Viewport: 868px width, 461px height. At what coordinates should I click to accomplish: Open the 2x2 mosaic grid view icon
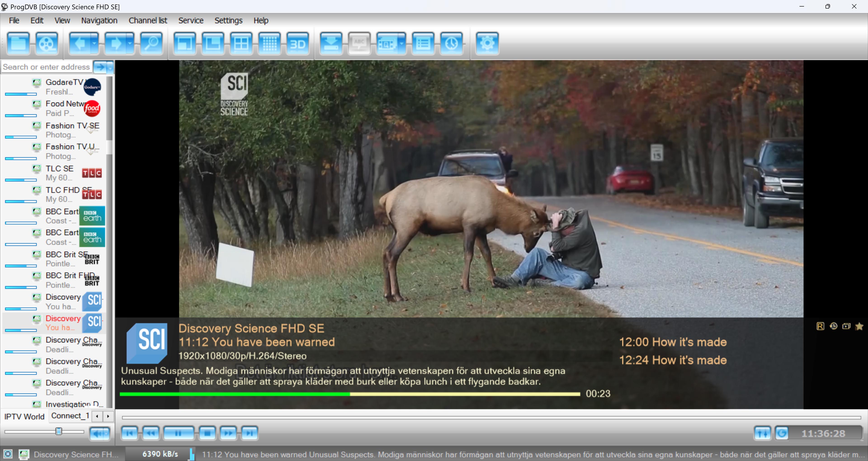tap(241, 43)
